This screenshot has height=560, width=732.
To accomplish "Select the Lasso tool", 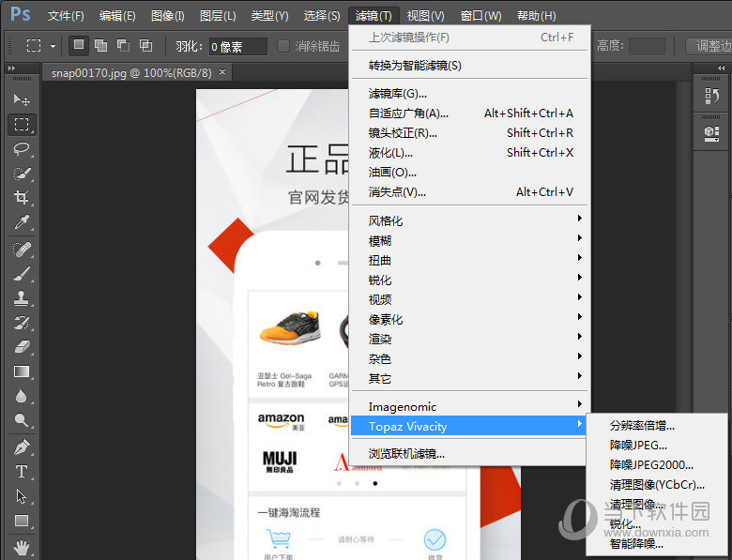I will click(22, 149).
